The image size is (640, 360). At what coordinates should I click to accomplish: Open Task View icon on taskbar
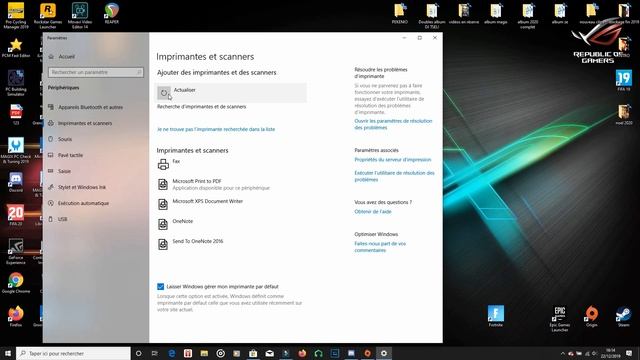pos(155,353)
